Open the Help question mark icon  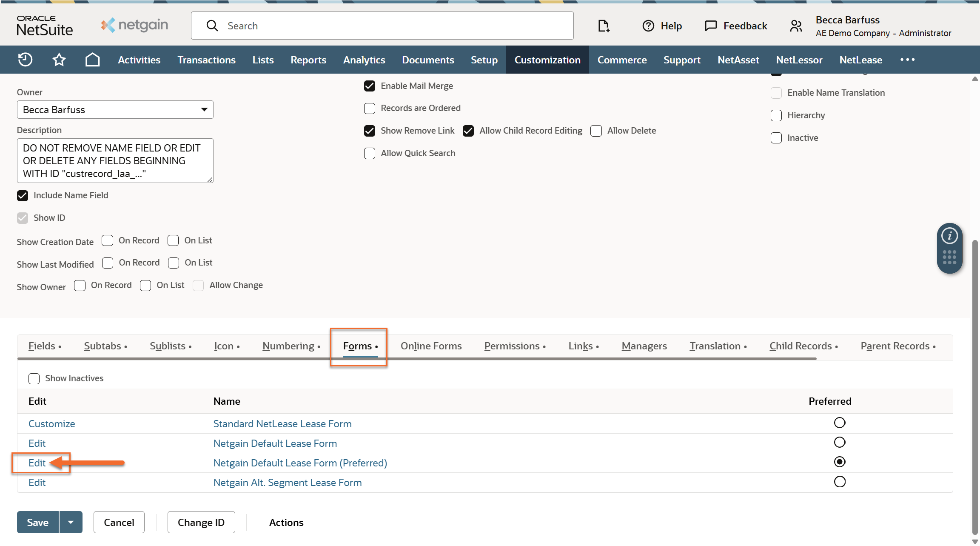pos(648,26)
